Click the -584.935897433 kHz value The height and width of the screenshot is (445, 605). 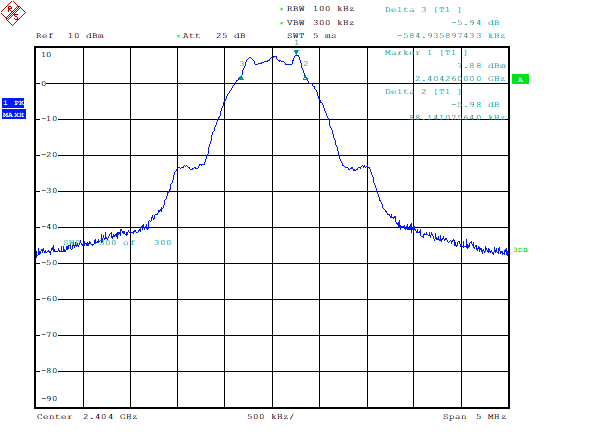(451, 36)
